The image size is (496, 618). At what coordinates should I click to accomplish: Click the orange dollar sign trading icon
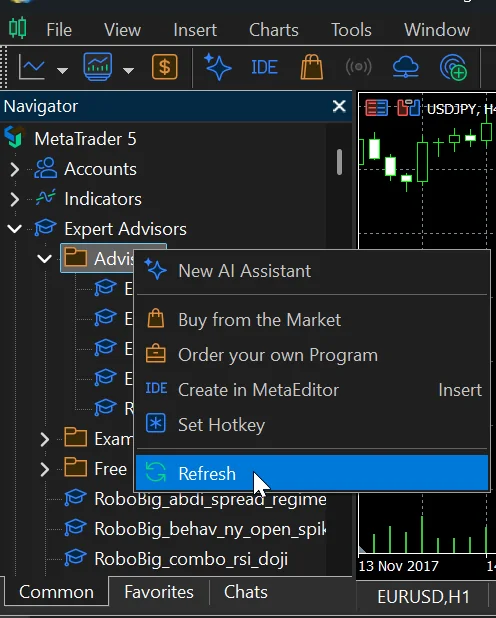[x=165, y=67]
